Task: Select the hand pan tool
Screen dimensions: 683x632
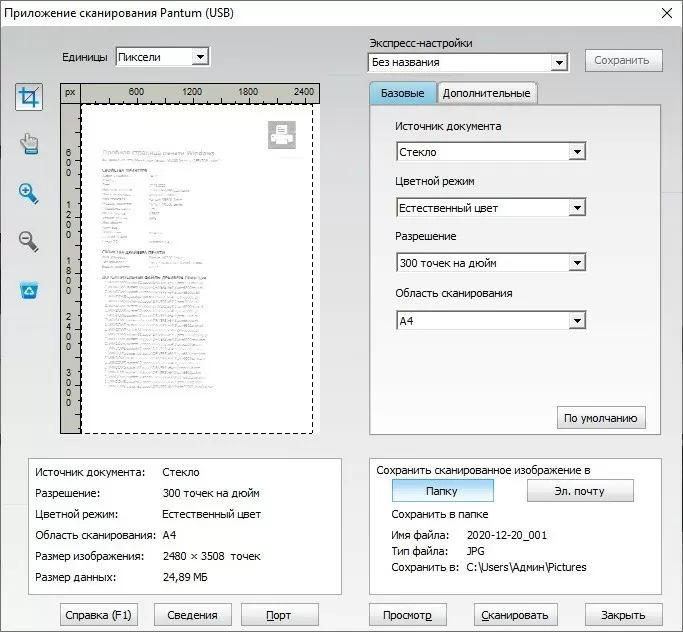Action: [x=29, y=146]
